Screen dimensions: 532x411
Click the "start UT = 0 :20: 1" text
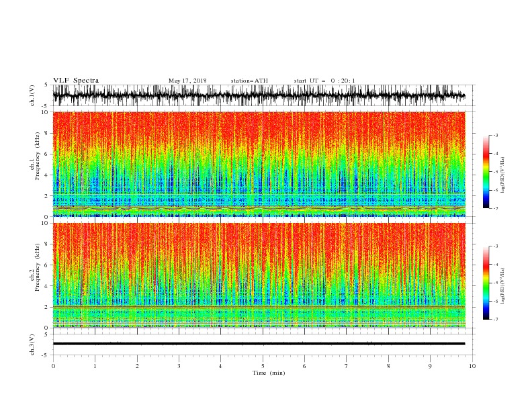click(x=324, y=81)
